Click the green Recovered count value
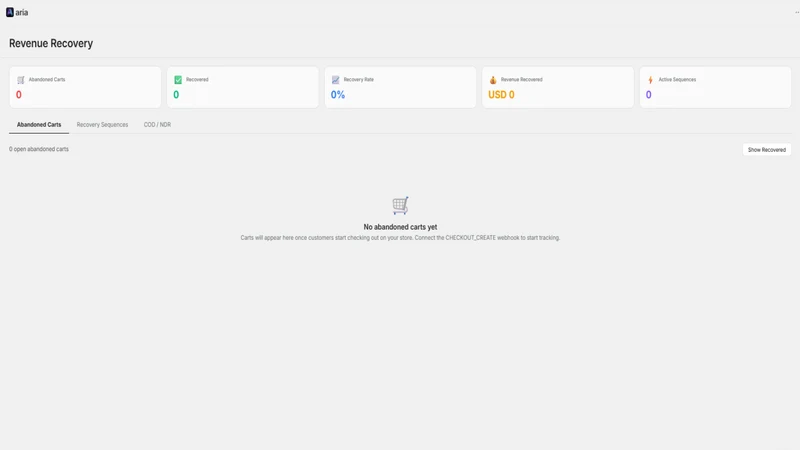Viewport: 800px width, 450px height. point(176,95)
